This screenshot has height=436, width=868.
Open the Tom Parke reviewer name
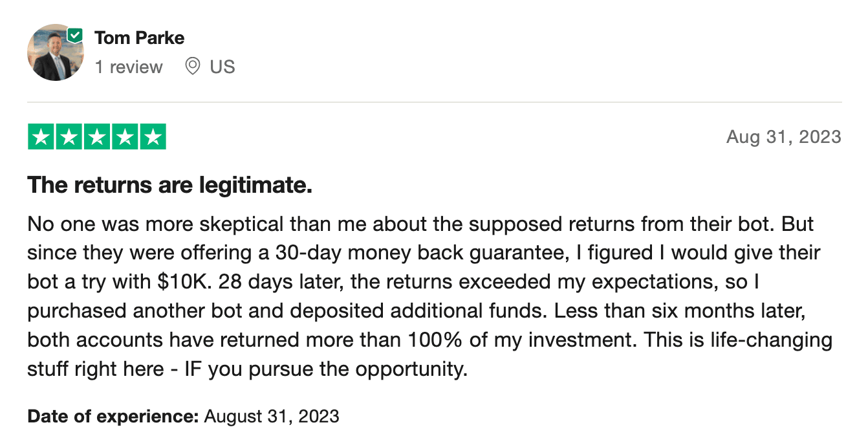click(139, 38)
